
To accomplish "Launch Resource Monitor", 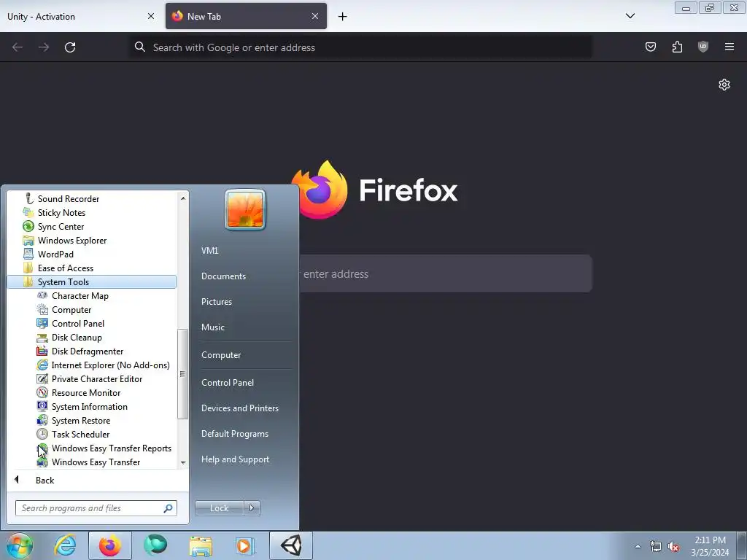I will 86,392.
